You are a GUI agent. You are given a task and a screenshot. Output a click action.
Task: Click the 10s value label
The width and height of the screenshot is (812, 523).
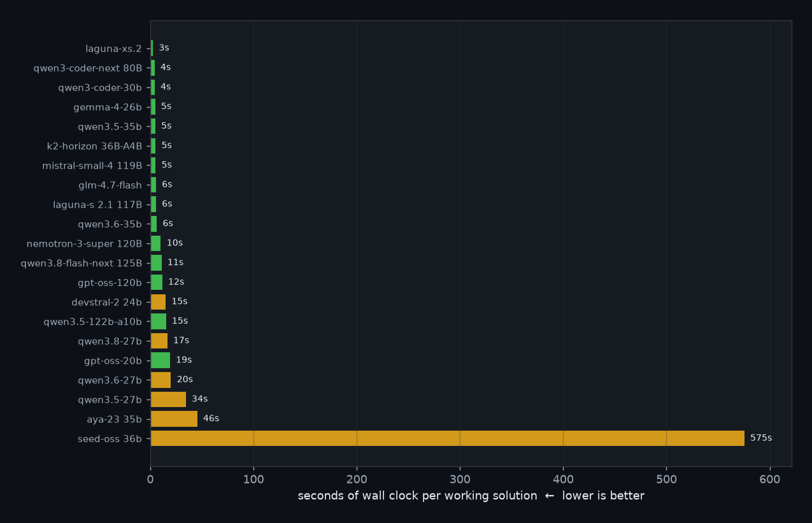pyautogui.click(x=175, y=243)
